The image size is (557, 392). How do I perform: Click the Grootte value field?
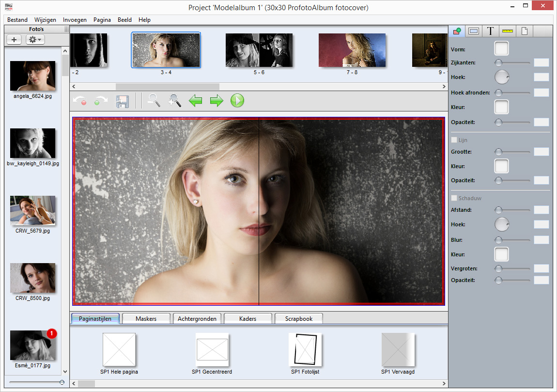[x=542, y=152]
